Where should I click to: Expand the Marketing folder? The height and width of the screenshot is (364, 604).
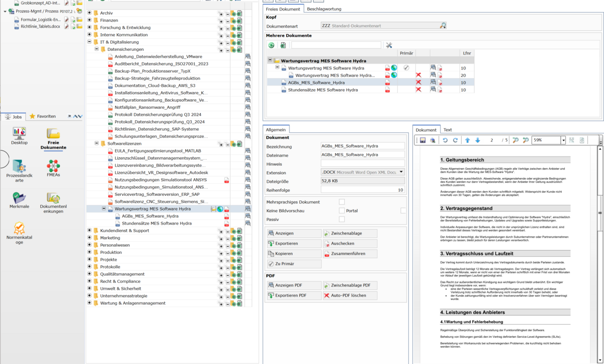point(90,238)
